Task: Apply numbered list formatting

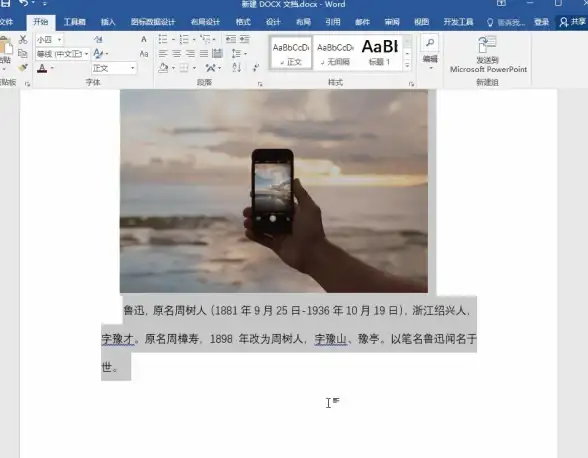Action: 184,39
